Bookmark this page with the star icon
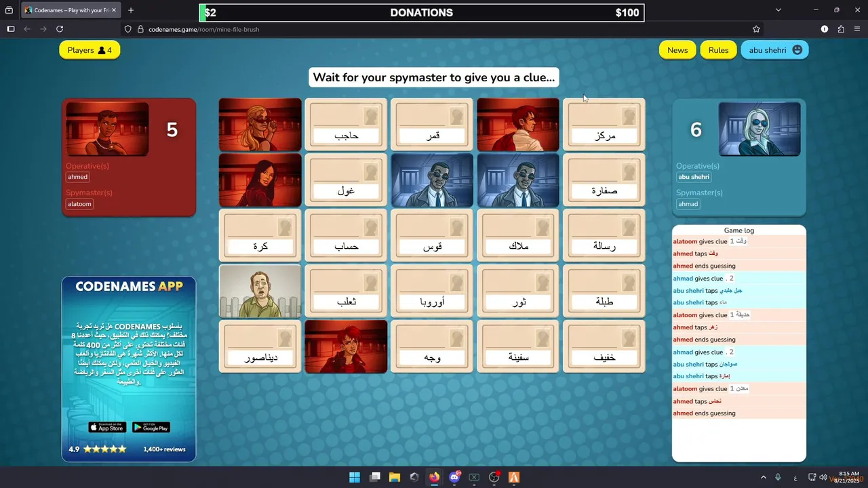The image size is (868, 488). tap(756, 29)
